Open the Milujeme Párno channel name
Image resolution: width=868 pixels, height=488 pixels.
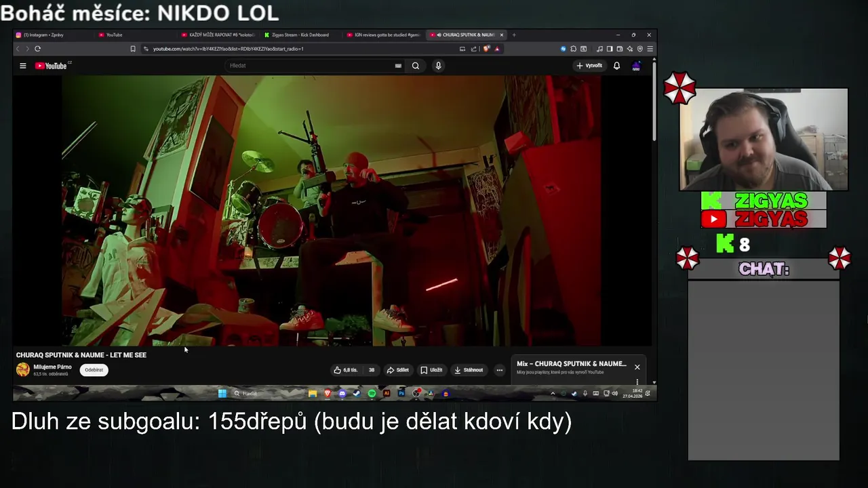tap(52, 367)
